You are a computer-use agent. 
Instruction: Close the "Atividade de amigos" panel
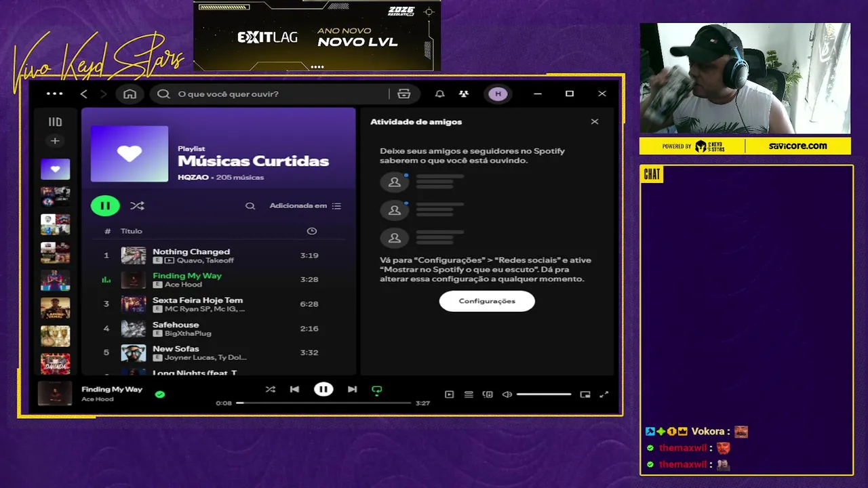595,122
